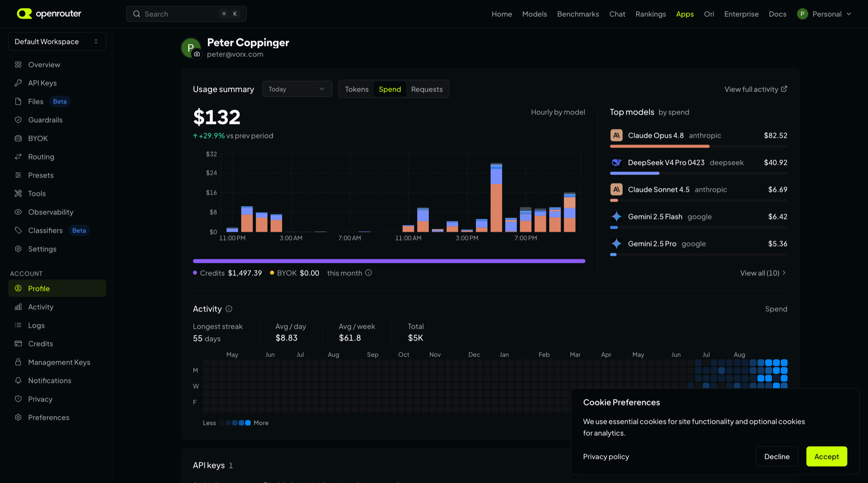Click the purple credits usage progress bar
This screenshot has height=483, width=868.
389,261
